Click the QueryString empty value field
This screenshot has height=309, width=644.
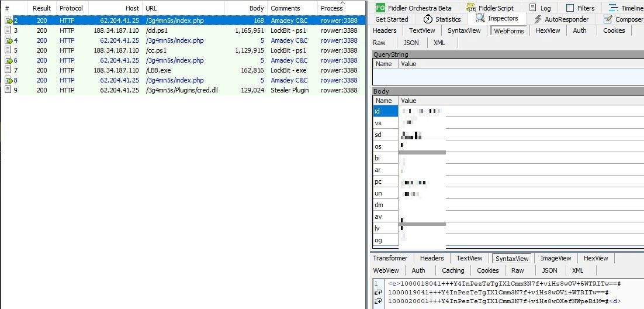click(521, 77)
